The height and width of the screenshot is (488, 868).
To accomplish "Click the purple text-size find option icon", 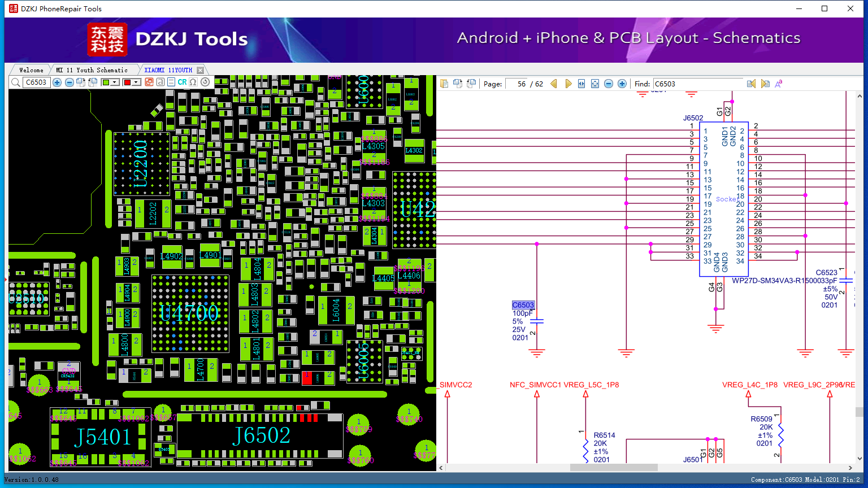I will [x=779, y=84].
